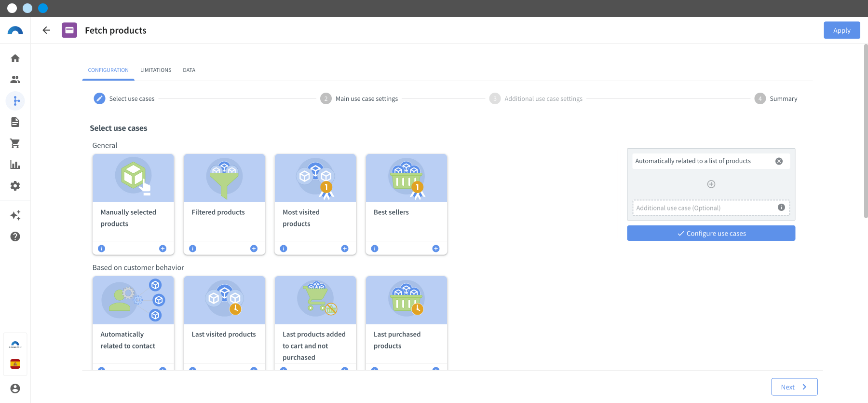This screenshot has width=868, height=403.
Task: Remove Automatically related to a list of products
Action: [x=779, y=161]
